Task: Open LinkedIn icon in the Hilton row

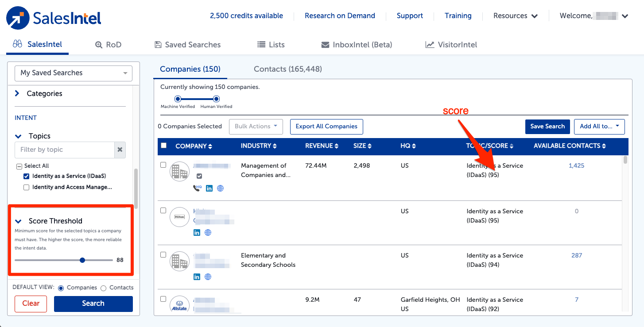Action: tap(197, 232)
